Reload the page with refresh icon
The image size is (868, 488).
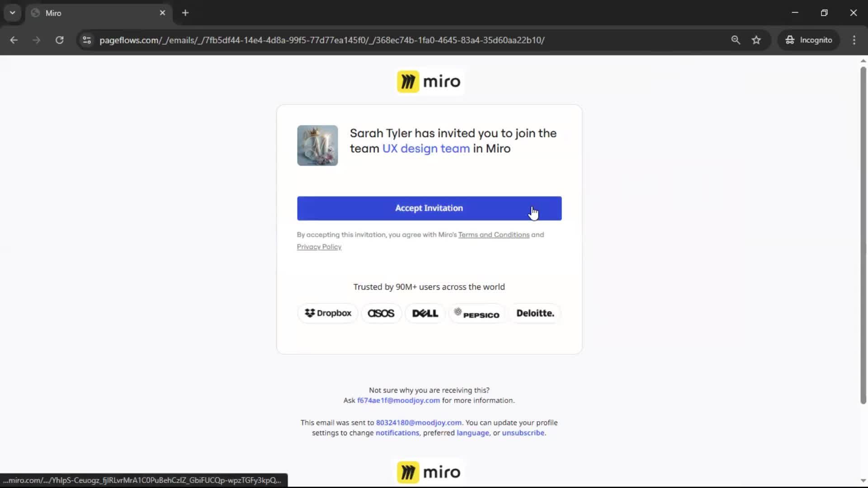59,40
